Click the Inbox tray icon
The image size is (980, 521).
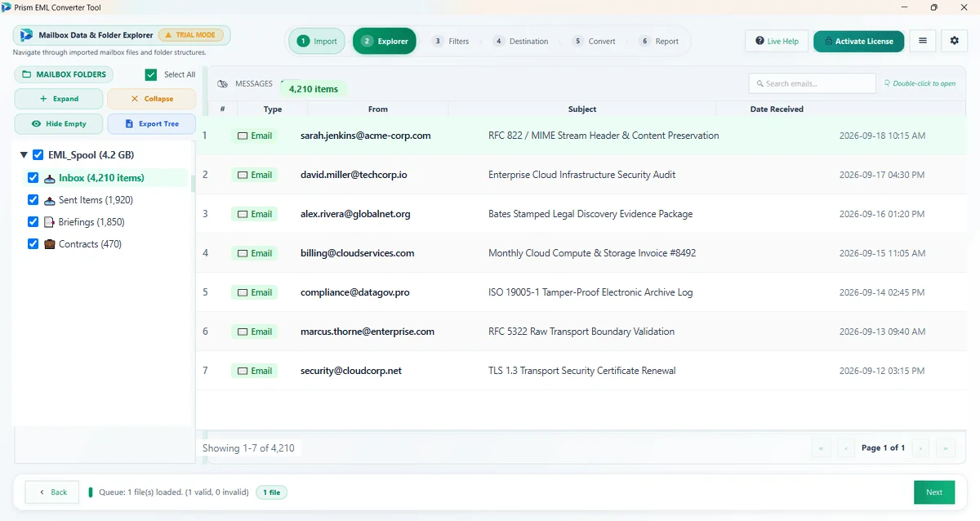click(50, 178)
